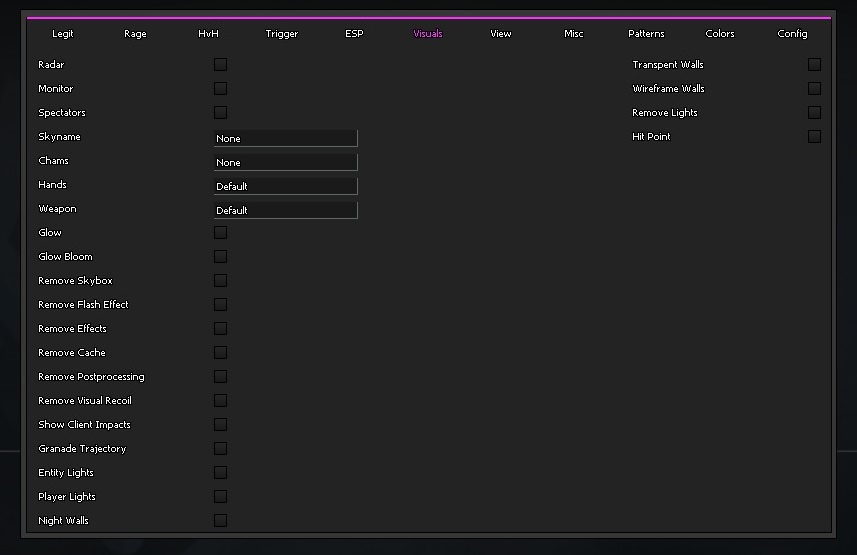857x555 pixels.
Task: Enable Remove Flash Effect
Action: click(220, 304)
